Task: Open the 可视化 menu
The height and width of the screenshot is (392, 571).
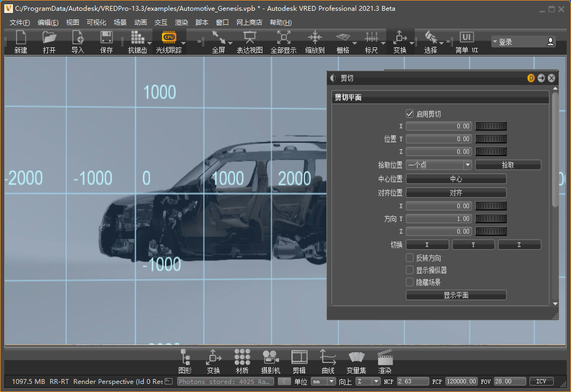Action: click(x=96, y=23)
